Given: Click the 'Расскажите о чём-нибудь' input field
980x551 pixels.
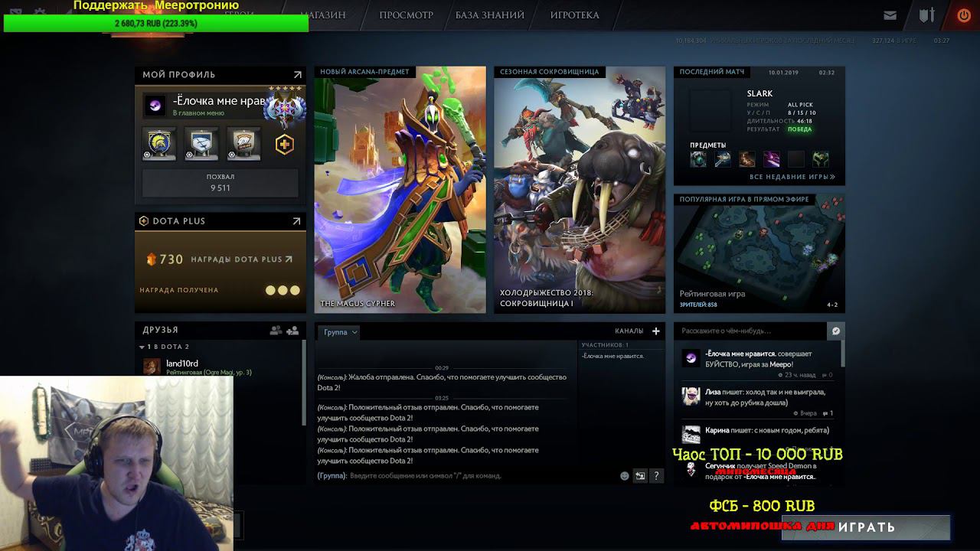Looking at the screenshot, I should point(751,331).
